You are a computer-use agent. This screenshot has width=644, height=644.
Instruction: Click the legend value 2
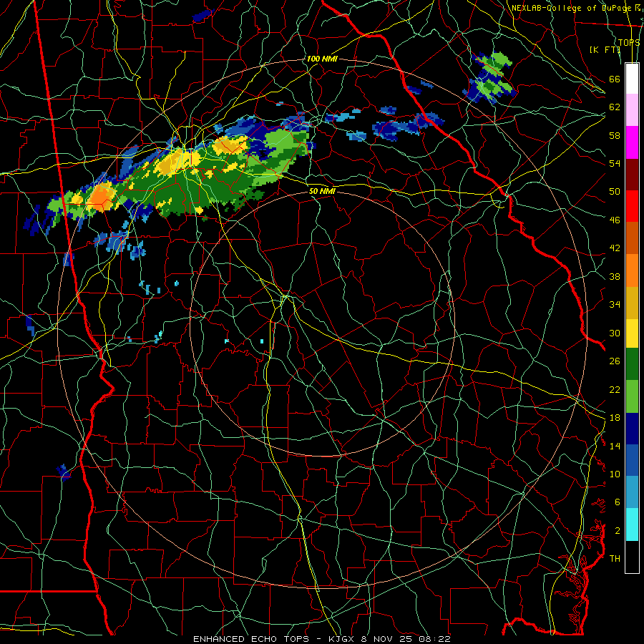click(x=617, y=531)
